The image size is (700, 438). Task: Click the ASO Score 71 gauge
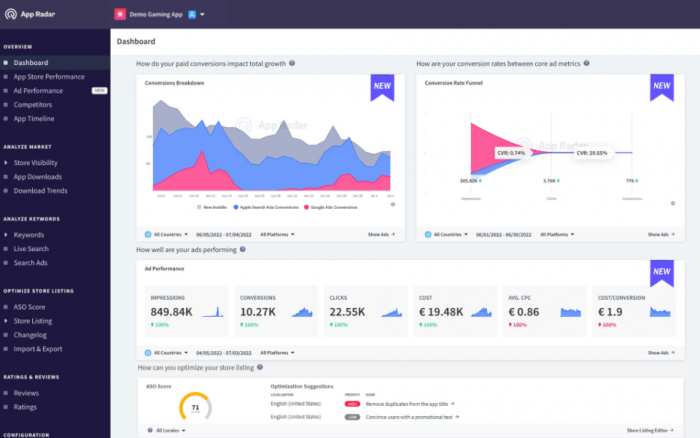195,406
